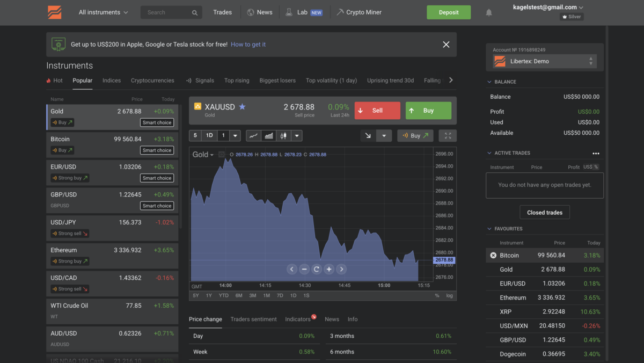Star XAUUSD to toggle favourite
The height and width of the screenshot is (363, 644).
point(242,106)
